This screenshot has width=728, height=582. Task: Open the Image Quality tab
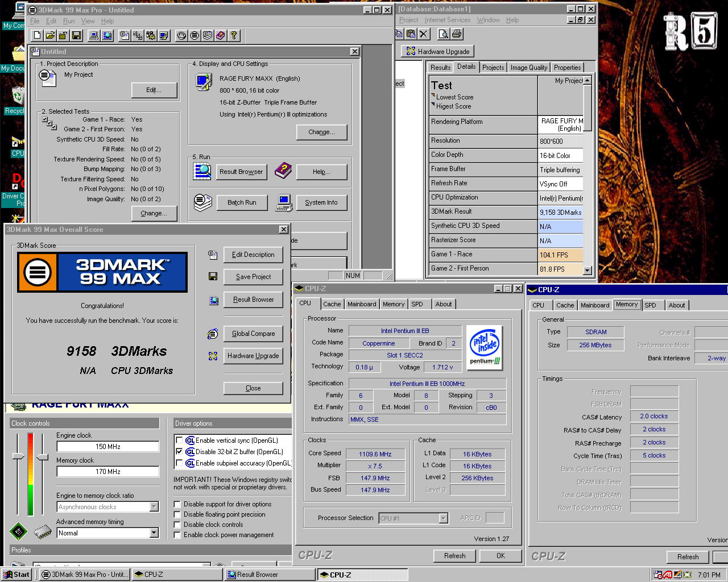[x=528, y=67]
